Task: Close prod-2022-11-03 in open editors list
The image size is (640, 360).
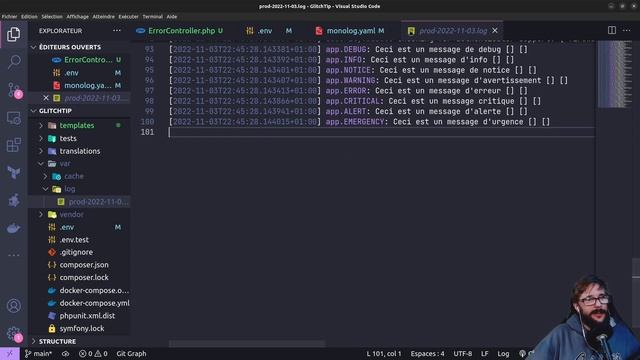Action: tap(46, 98)
